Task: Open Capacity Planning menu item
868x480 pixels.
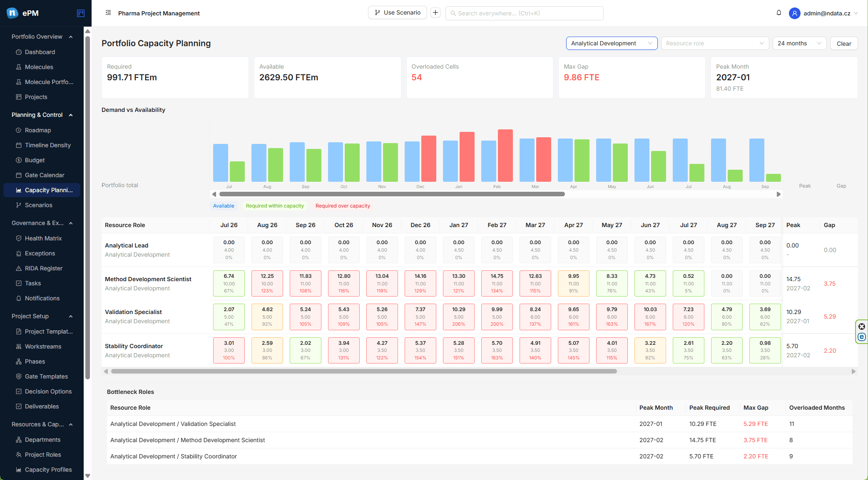Action: click(x=42, y=190)
